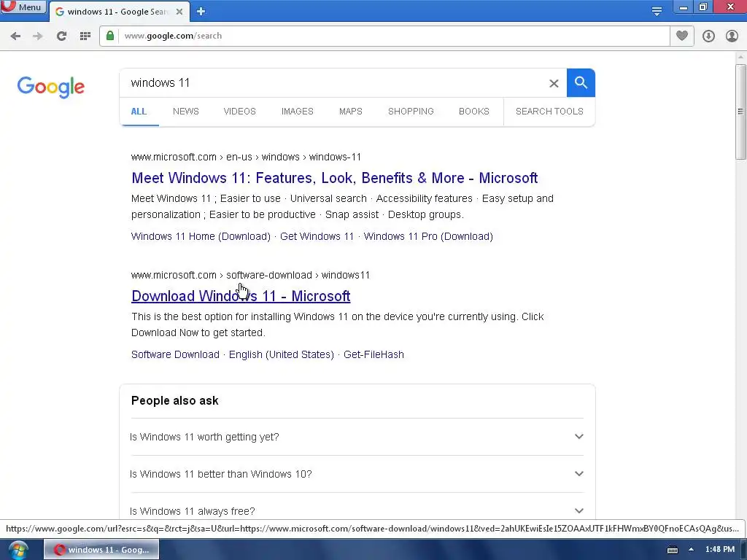Click the 1:48 PM clock

pos(720,549)
